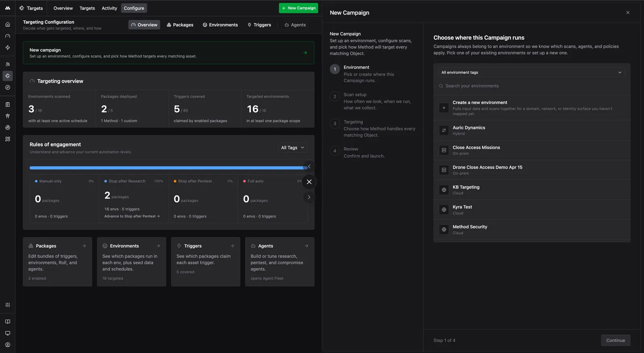644x353 pixels.
Task: Open the compass icon in sidebar
Action: [x=8, y=87]
